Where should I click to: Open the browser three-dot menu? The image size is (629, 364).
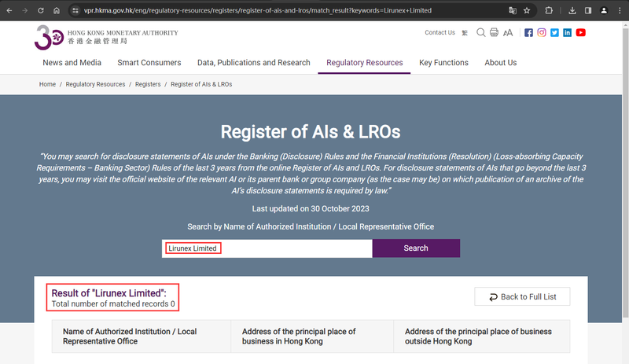(x=620, y=10)
